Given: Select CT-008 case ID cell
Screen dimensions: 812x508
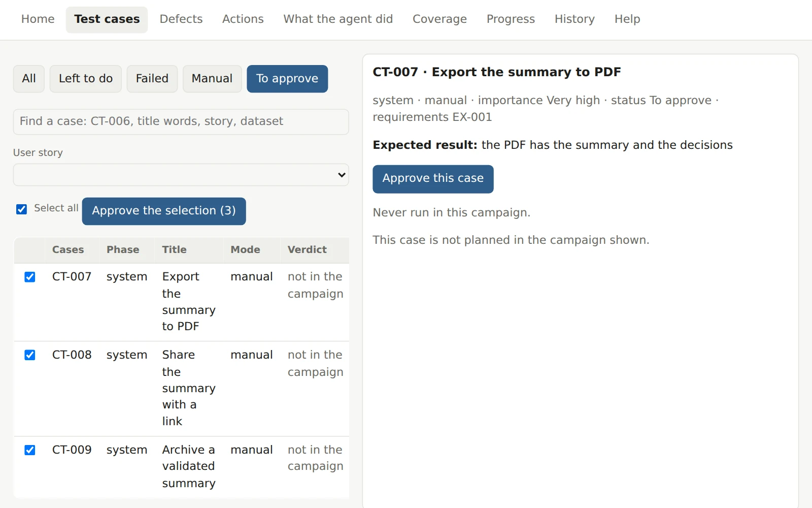Looking at the screenshot, I should pyautogui.click(x=72, y=355).
